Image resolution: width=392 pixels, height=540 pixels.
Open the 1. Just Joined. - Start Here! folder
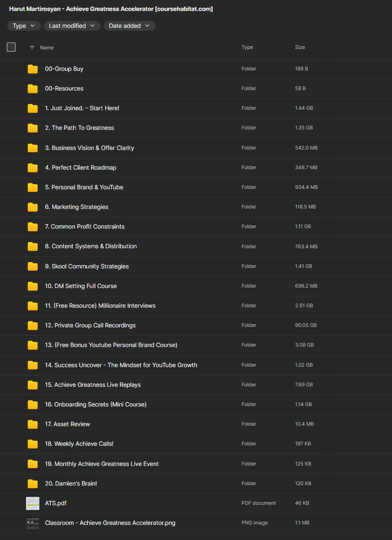coord(82,108)
